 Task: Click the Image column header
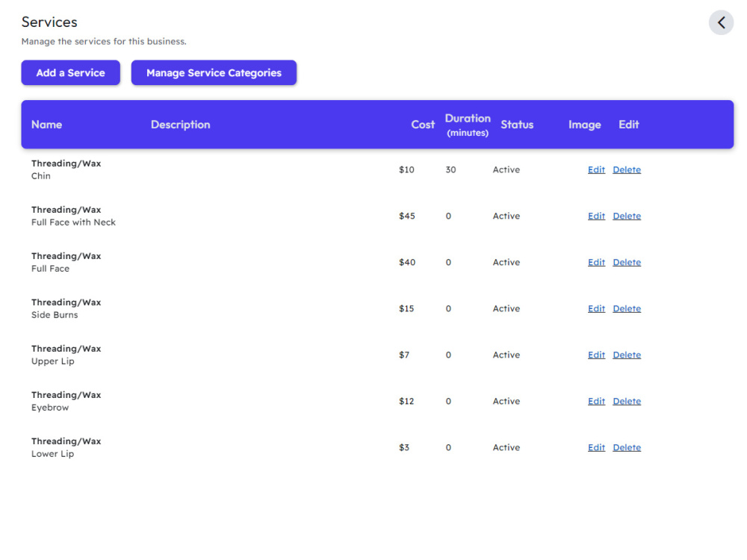pos(585,125)
